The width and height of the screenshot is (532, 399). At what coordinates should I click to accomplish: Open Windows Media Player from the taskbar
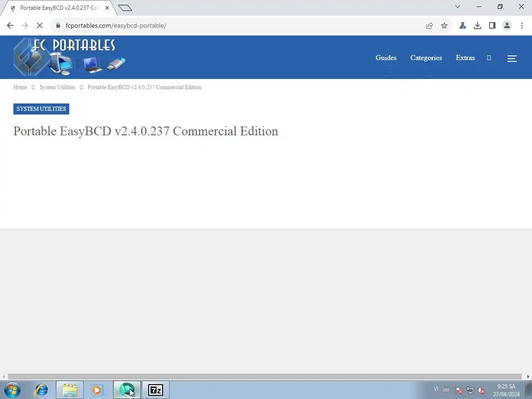click(98, 390)
